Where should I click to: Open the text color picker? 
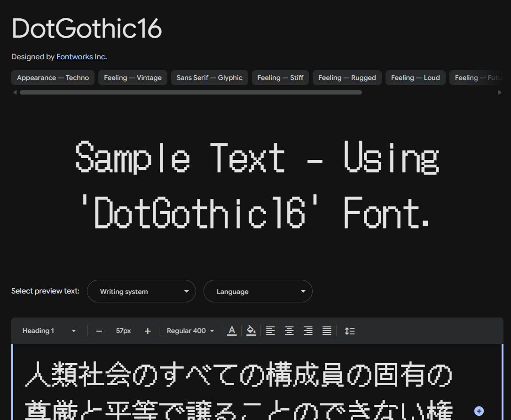(x=232, y=331)
